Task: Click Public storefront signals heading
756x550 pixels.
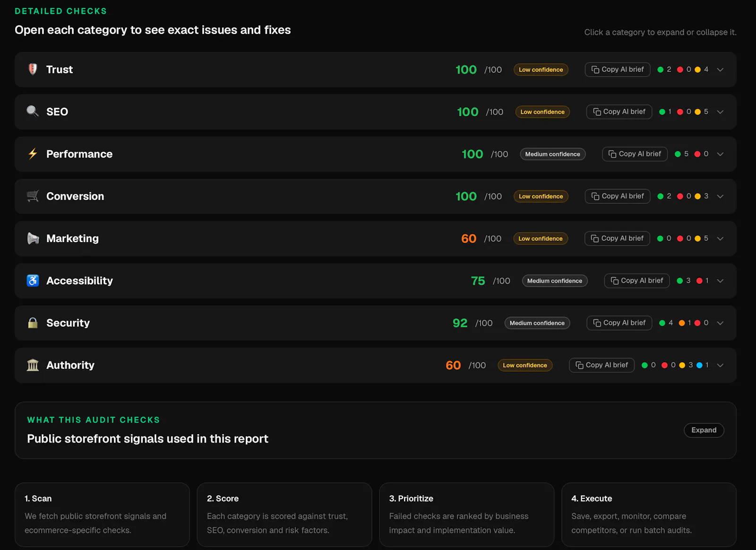Action: click(147, 439)
